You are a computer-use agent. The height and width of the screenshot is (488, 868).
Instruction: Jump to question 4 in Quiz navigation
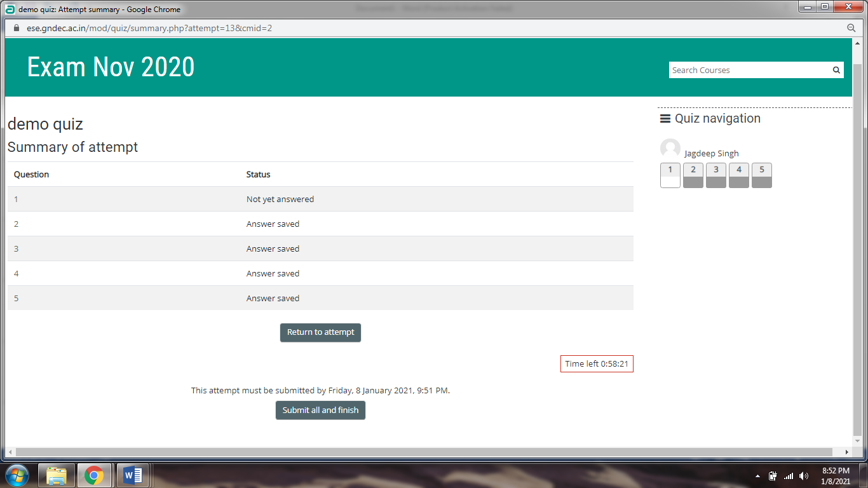click(x=739, y=175)
